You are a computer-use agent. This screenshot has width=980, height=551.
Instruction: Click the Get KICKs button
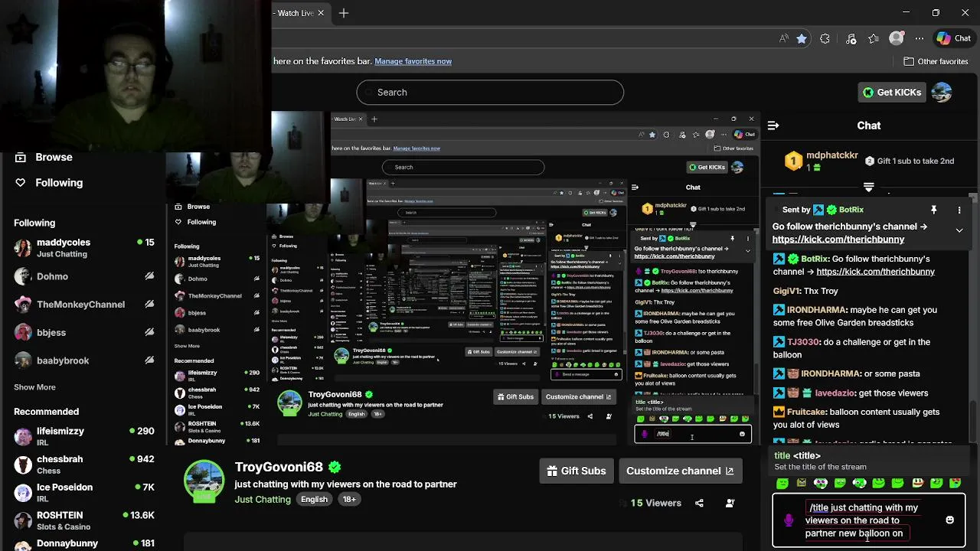coord(892,92)
